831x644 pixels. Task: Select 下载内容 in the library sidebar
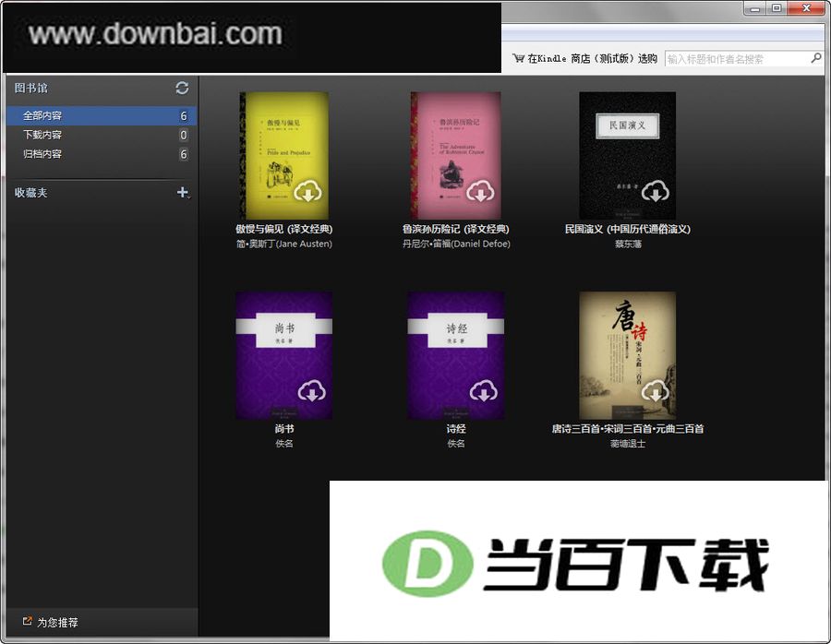pos(102,135)
